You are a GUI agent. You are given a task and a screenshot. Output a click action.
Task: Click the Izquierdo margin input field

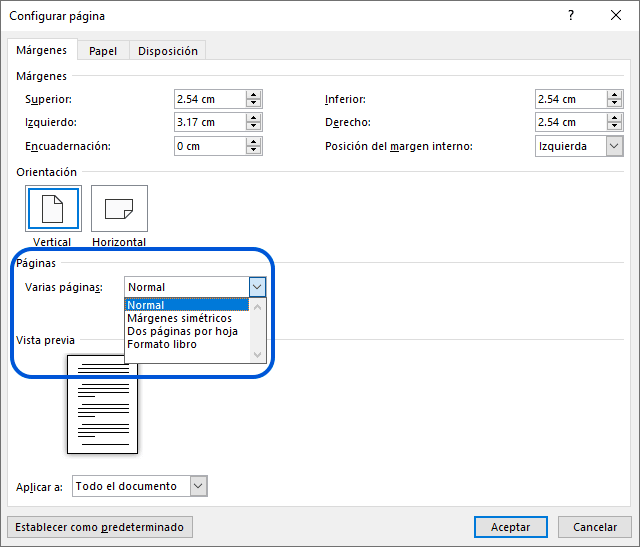[210, 122]
